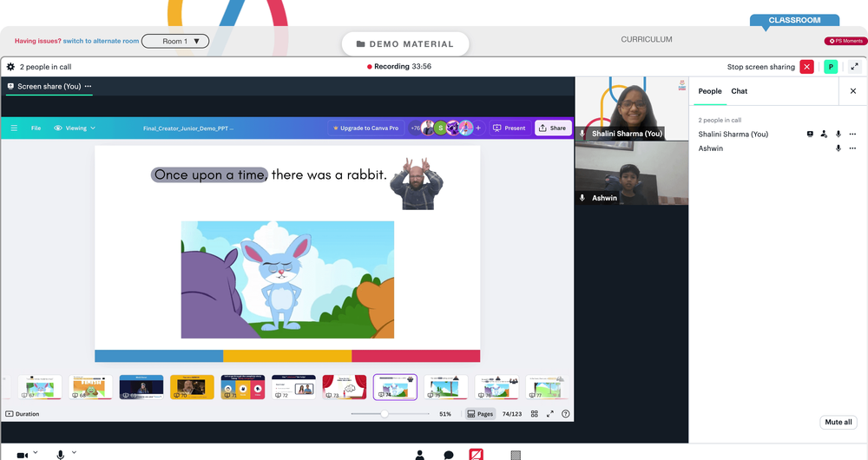This screenshot has width=868, height=460.
Task: Open the File menu in Canva
Action: point(36,128)
